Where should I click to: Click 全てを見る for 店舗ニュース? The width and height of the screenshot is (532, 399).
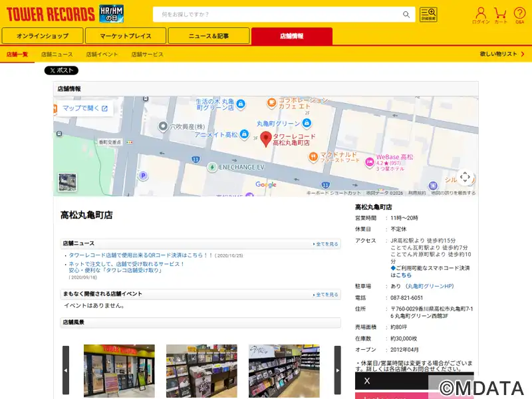pyautogui.click(x=326, y=244)
